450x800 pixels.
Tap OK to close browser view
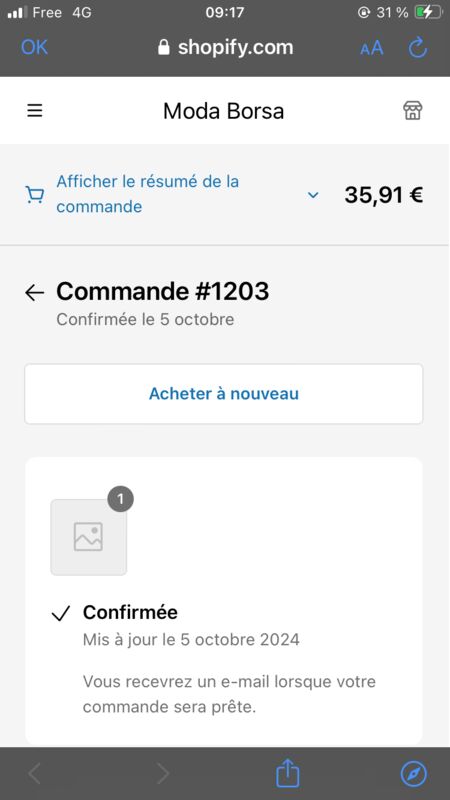[34, 47]
